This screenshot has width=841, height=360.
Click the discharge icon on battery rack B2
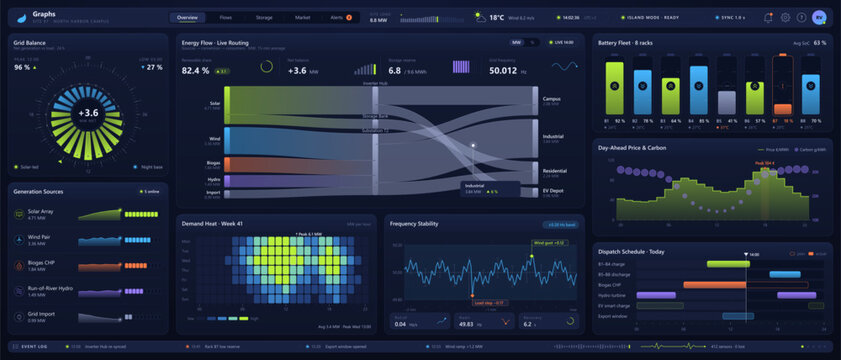click(x=643, y=86)
